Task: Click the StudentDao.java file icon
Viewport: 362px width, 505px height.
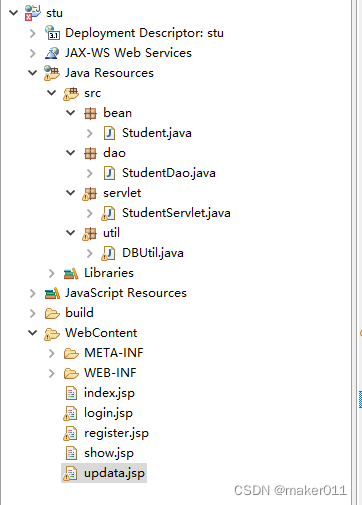Action: pyautogui.click(x=109, y=173)
